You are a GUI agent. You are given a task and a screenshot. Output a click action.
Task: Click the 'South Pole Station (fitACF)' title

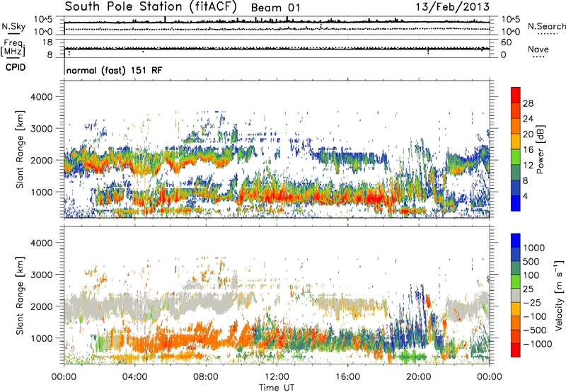click(x=151, y=7)
